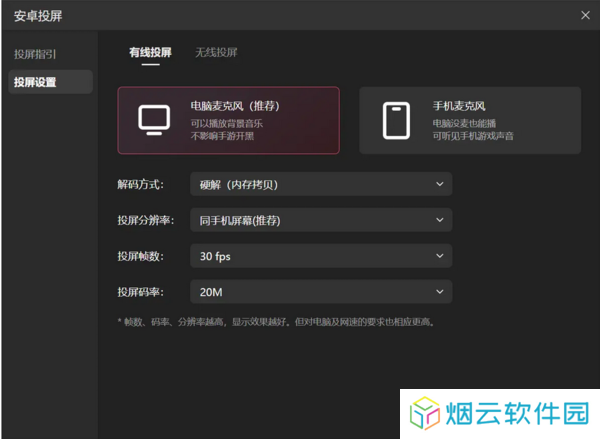Click the chevron in 投屏帧数 box
600x439 pixels.
(x=440, y=256)
